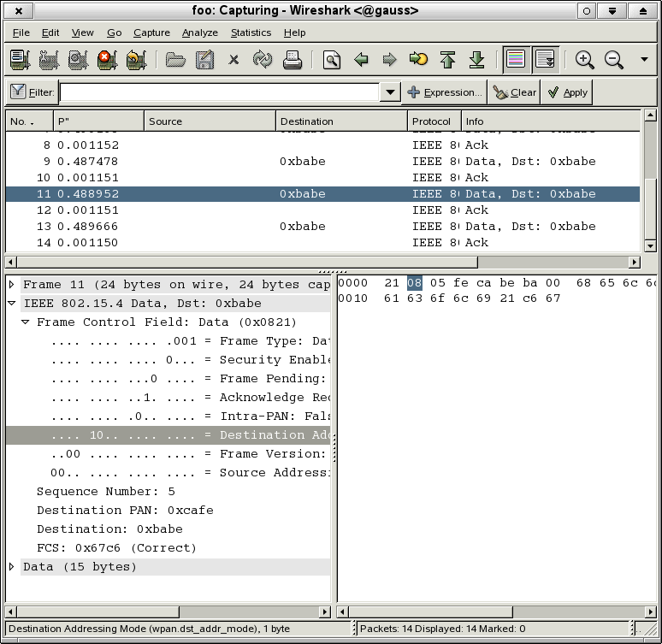The height and width of the screenshot is (644, 662).
Task: Click the print icon in toolbar
Action: coord(293,60)
